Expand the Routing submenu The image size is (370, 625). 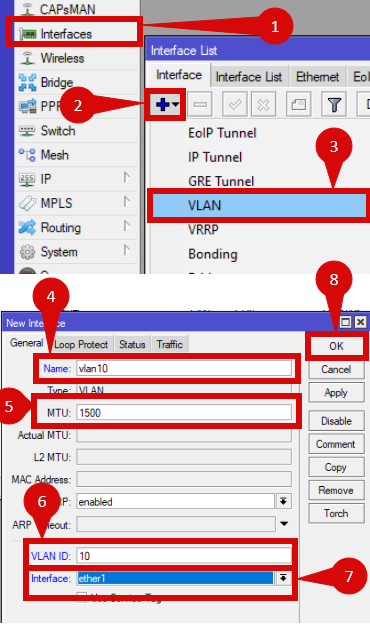click(x=78, y=228)
